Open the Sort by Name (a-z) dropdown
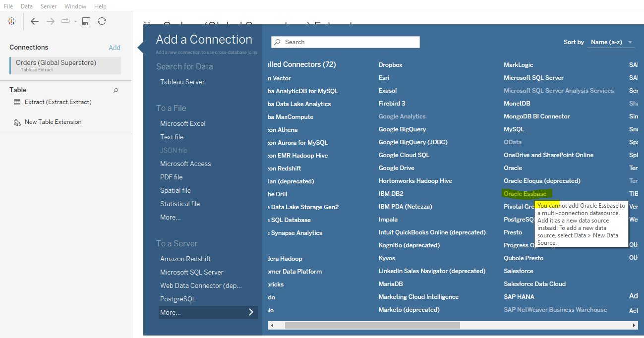The width and height of the screenshot is (644, 338). click(x=611, y=42)
